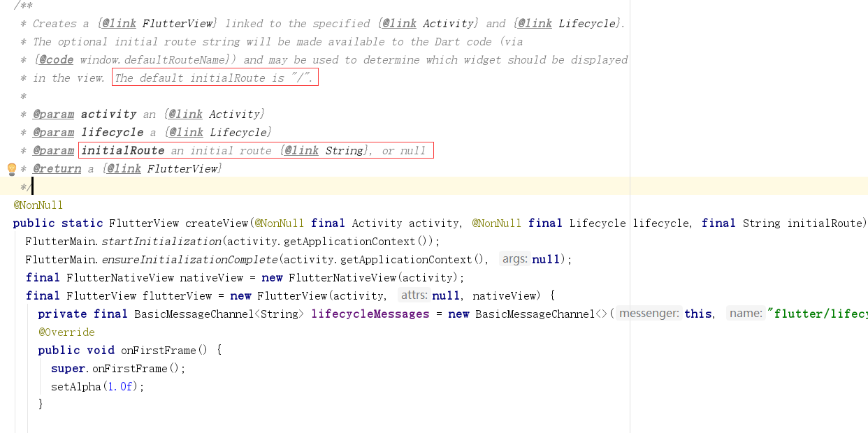Click the '{@link String}' Javadoc link

324,151
